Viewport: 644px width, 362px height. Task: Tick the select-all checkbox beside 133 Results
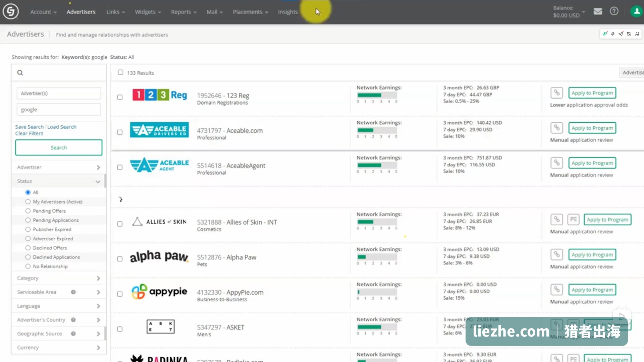(120, 72)
